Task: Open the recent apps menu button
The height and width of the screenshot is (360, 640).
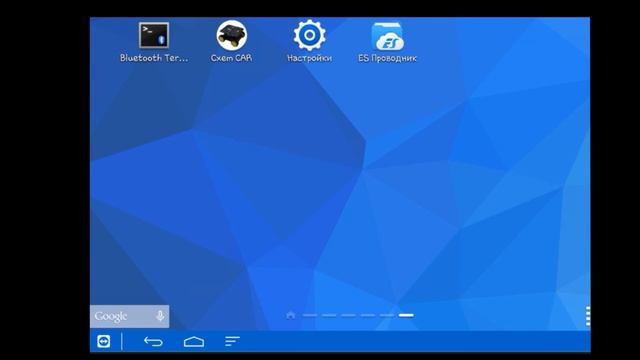Action: tap(232, 341)
